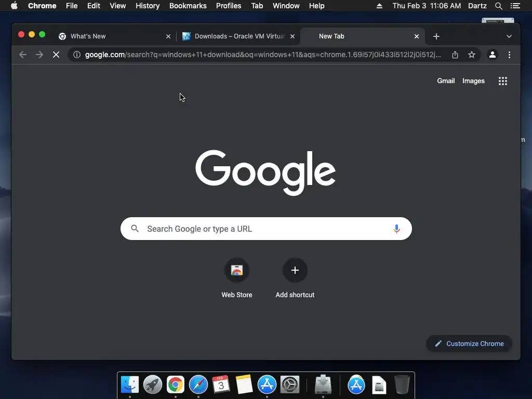Expand the tab search chevron

click(509, 36)
